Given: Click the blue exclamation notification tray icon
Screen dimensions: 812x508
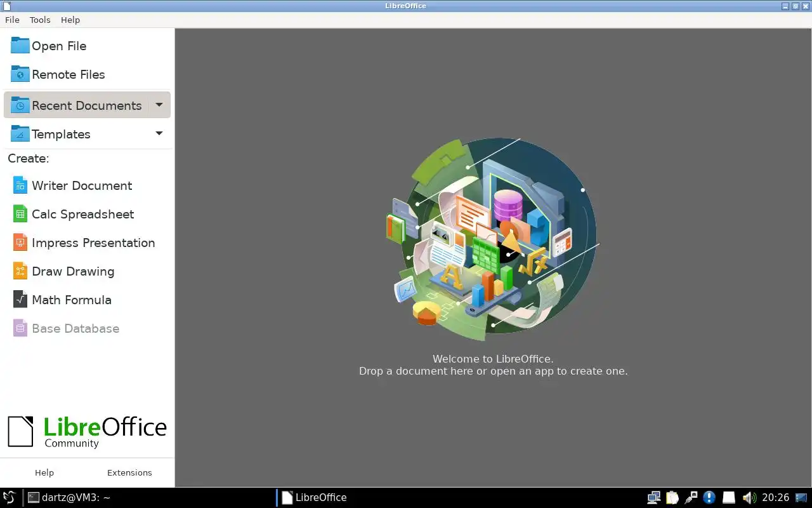Looking at the screenshot, I should 709,497.
